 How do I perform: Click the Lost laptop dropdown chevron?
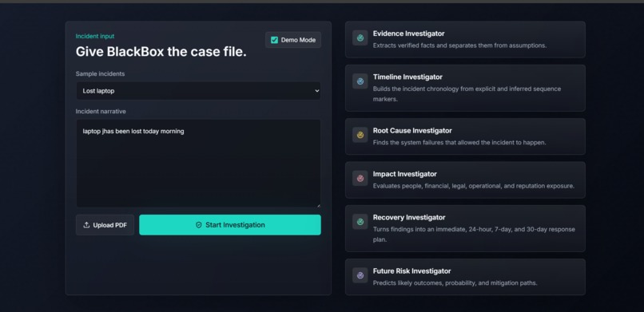[x=316, y=91]
